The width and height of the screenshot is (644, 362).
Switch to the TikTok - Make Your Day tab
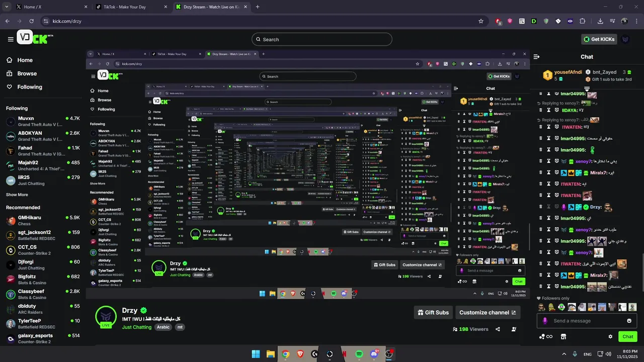131,7
